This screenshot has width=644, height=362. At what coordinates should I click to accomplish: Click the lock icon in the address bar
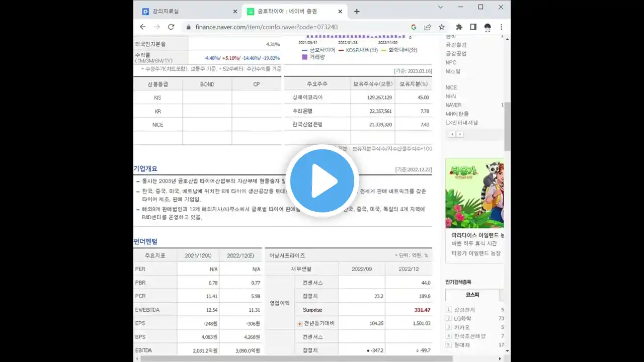pos(189,27)
